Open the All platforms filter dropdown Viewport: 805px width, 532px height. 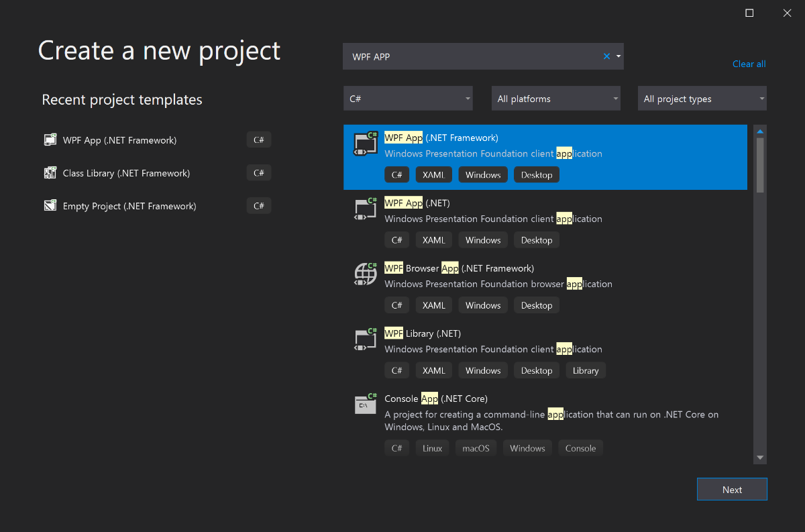pyautogui.click(x=555, y=99)
